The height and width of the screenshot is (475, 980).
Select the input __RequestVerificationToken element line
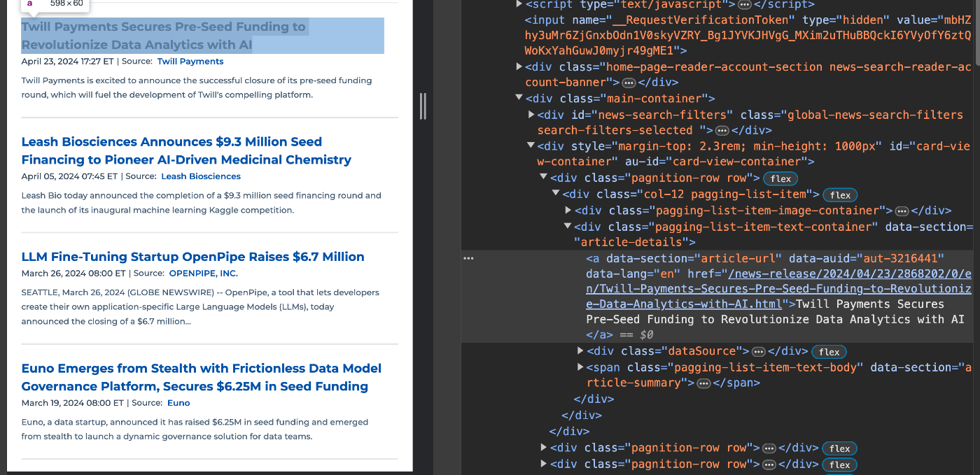(x=748, y=36)
